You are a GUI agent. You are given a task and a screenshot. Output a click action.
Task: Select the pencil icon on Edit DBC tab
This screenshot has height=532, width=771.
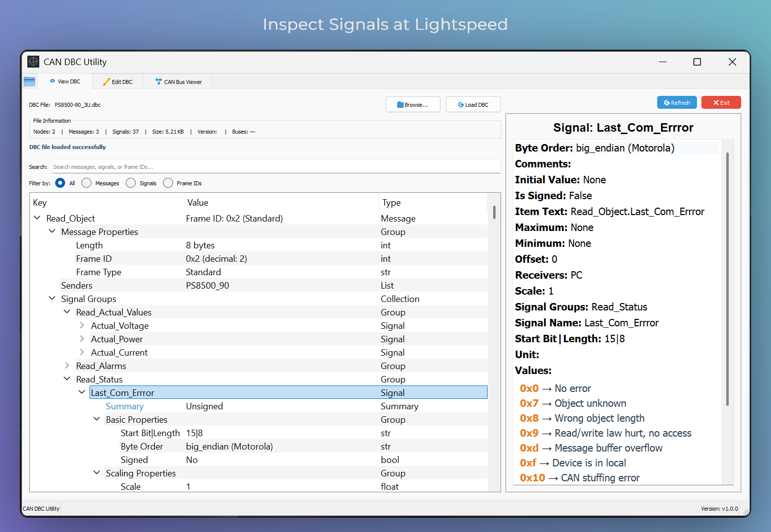pos(106,81)
